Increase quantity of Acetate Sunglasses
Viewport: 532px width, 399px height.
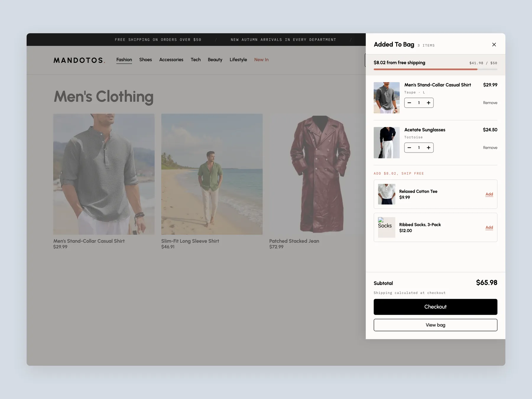429,148
